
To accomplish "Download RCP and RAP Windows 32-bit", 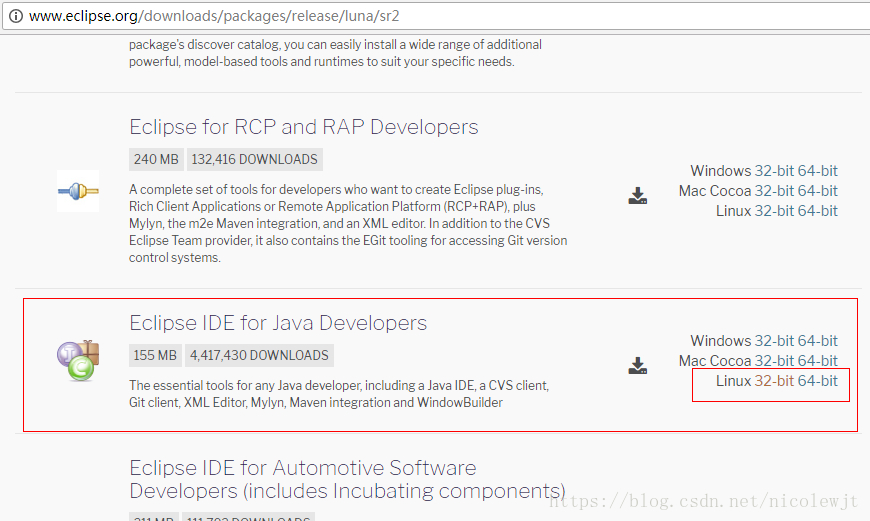I will click(774, 171).
